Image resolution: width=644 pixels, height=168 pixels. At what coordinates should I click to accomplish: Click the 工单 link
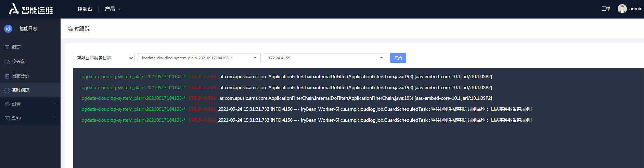(606, 9)
